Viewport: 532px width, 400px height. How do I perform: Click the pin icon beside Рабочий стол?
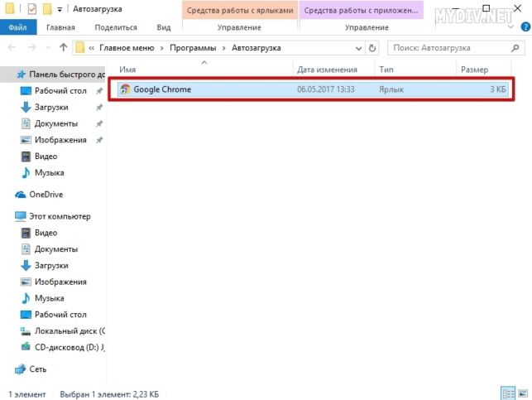pyautogui.click(x=99, y=90)
